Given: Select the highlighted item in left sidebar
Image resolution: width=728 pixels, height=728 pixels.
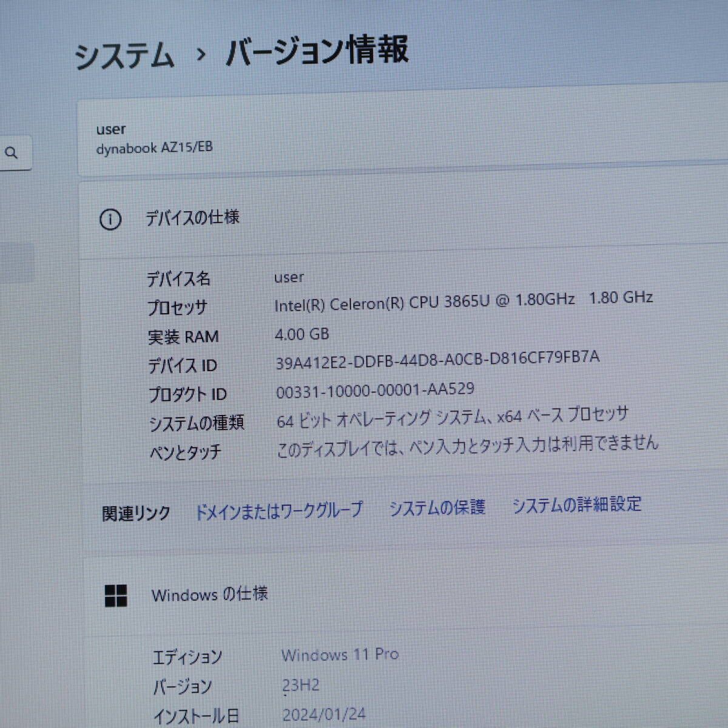Looking at the screenshot, I should 17,263.
